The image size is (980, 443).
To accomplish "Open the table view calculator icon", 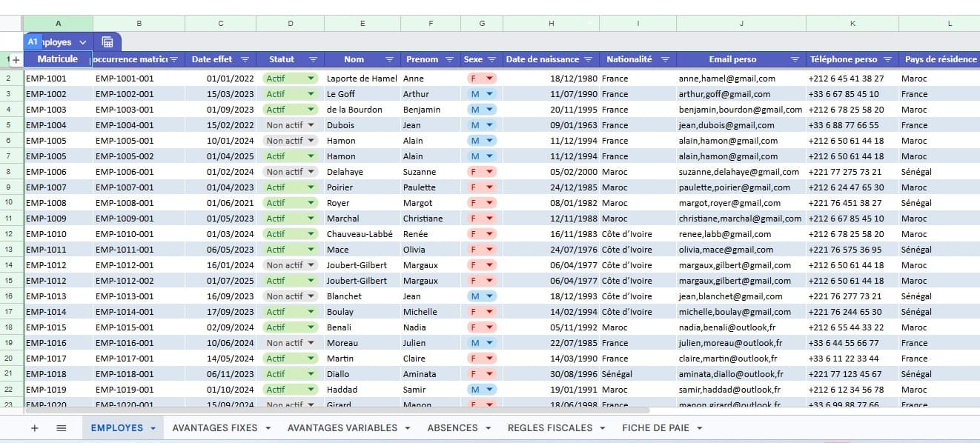I will pos(107,42).
